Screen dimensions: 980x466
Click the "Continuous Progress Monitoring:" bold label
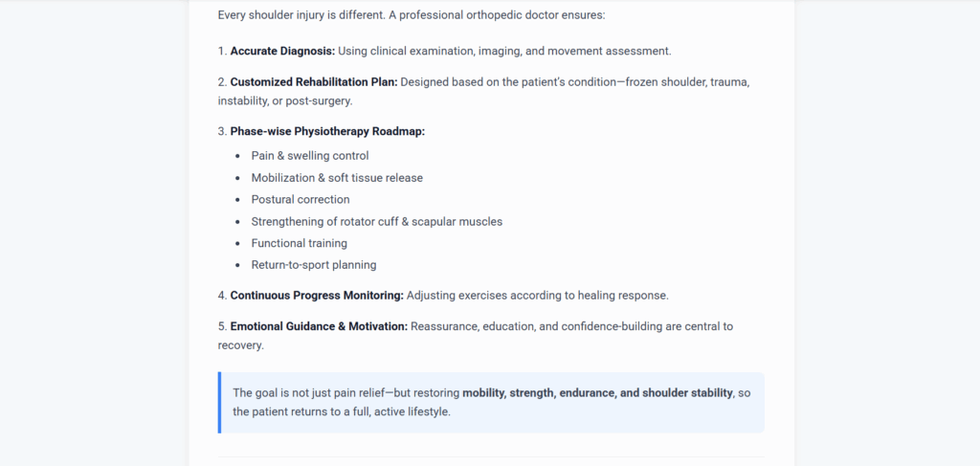click(317, 296)
